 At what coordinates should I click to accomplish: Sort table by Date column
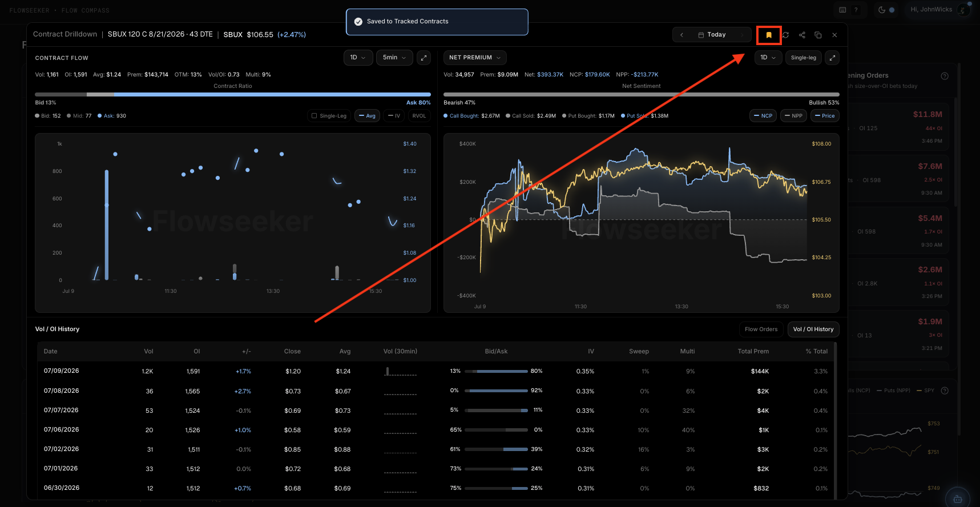(51, 352)
